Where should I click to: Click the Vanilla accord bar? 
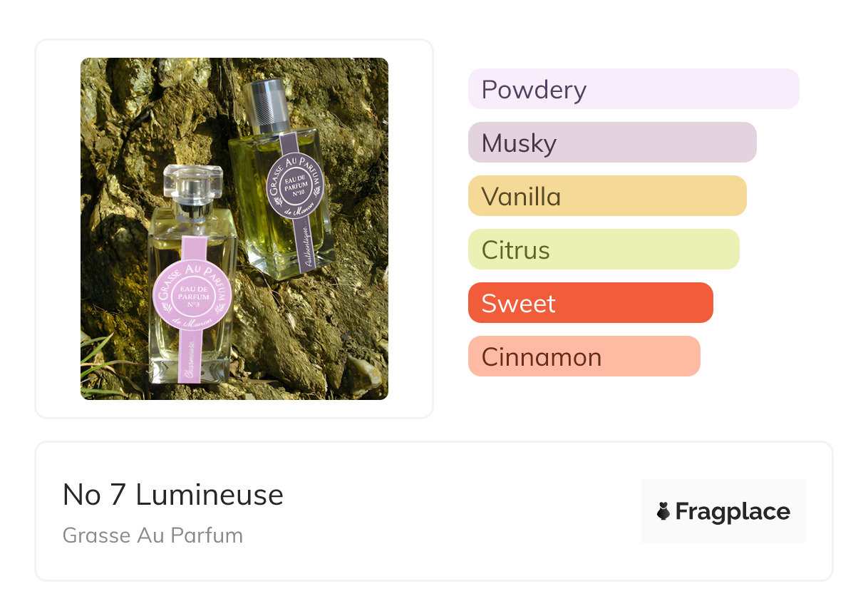607,196
